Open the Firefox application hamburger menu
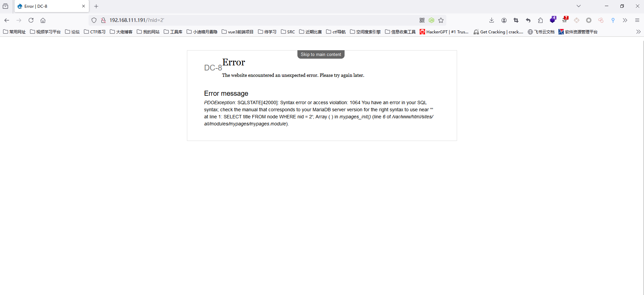This screenshot has height=295, width=644. 637,20
